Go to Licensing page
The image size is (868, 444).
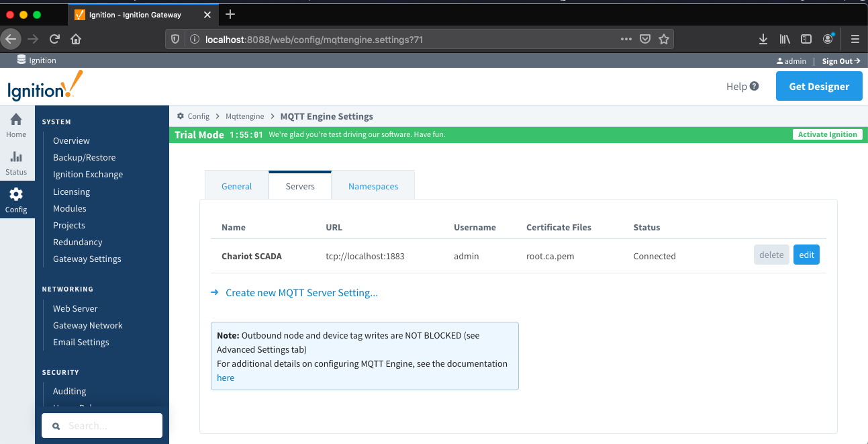(x=71, y=191)
